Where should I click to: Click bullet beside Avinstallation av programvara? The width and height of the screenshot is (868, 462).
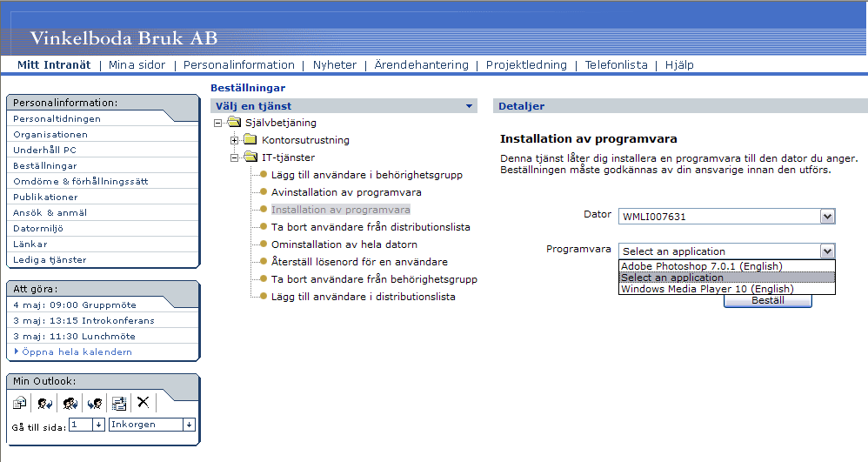coord(264,192)
